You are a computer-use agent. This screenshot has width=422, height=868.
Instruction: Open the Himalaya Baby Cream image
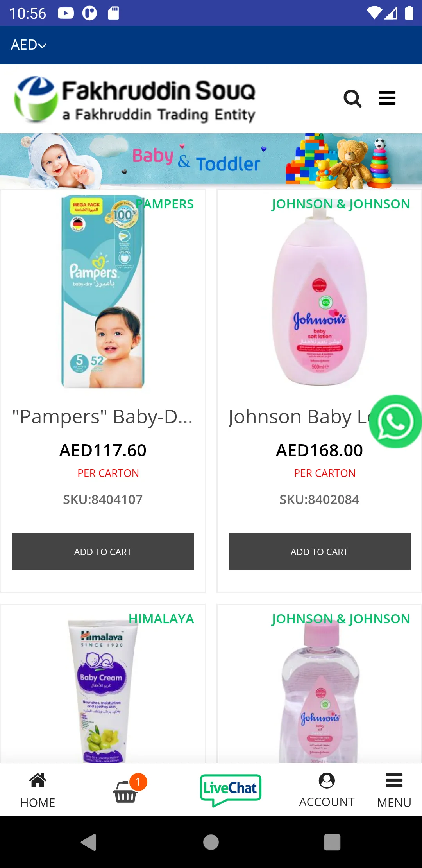(103, 690)
